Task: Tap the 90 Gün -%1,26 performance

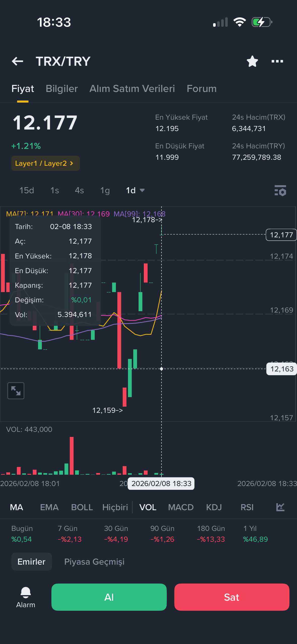Action: pos(162,534)
